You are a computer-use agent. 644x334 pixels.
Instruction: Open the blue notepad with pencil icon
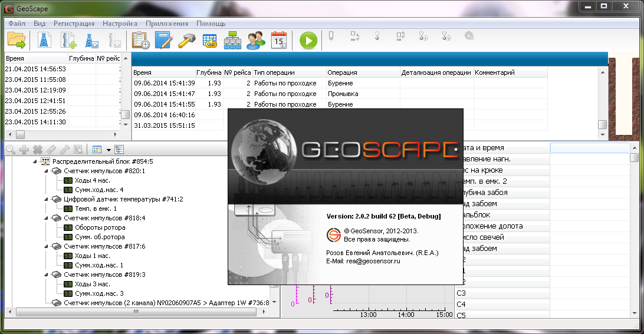(163, 40)
